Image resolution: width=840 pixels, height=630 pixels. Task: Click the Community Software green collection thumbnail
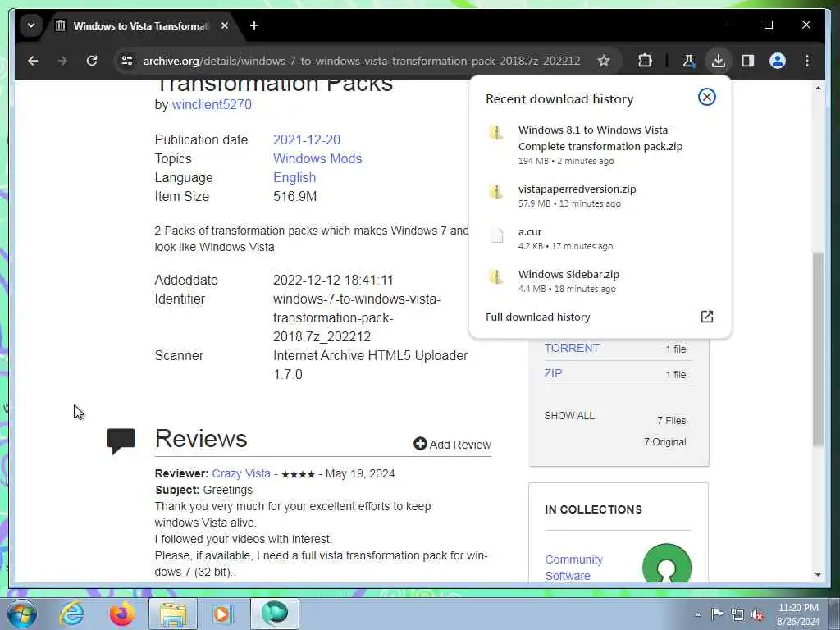(x=666, y=563)
